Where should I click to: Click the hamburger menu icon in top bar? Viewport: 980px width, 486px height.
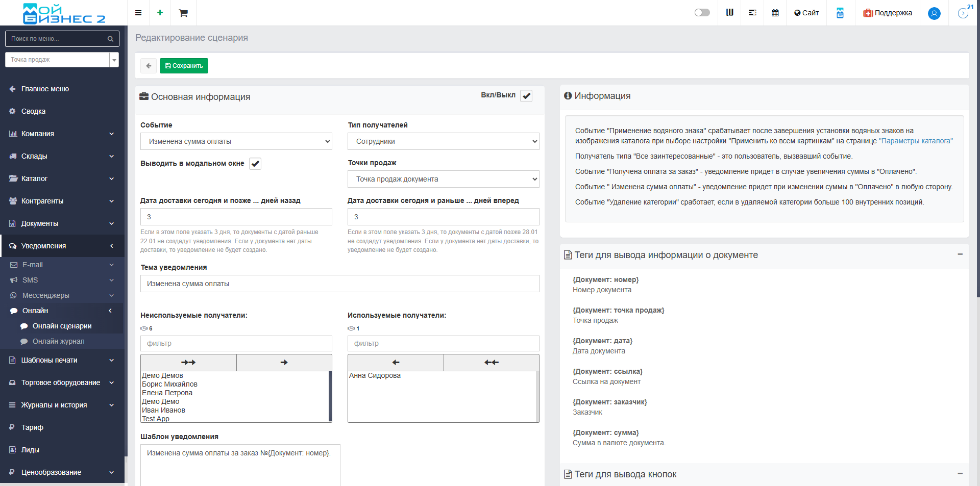(138, 13)
